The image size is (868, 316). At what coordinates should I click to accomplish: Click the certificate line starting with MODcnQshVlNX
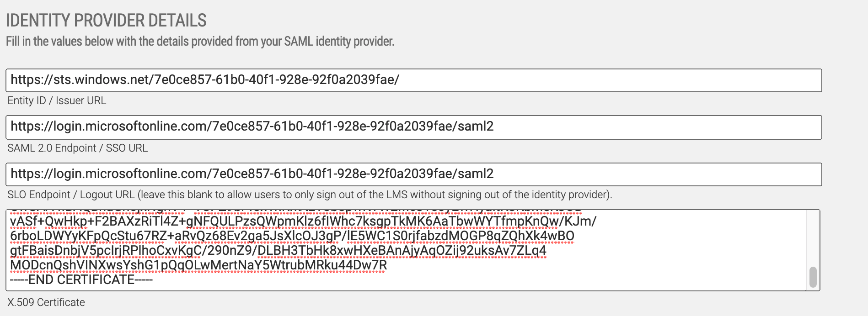click(198, 265)
